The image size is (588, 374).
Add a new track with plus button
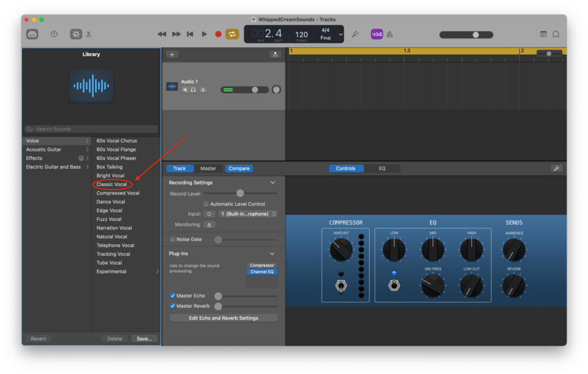pyautogui.click(x=172, y=55)
